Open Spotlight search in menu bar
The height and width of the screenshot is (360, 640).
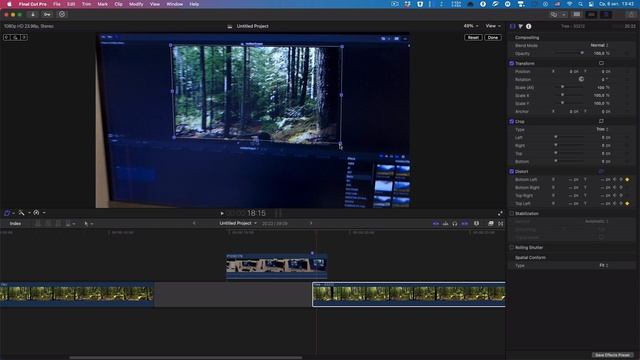580,4
